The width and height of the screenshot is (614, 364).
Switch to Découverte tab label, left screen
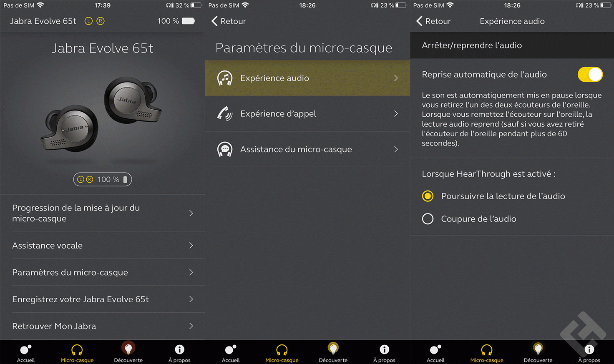(128, 360)
